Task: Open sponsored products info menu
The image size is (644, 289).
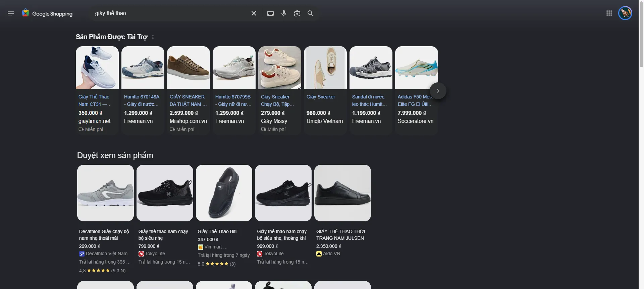Action: 153,37
